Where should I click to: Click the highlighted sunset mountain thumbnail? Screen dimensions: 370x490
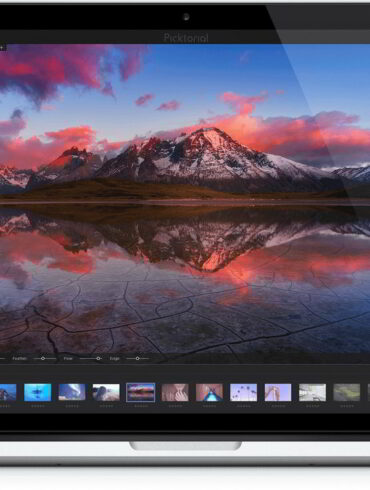(141, 392)
